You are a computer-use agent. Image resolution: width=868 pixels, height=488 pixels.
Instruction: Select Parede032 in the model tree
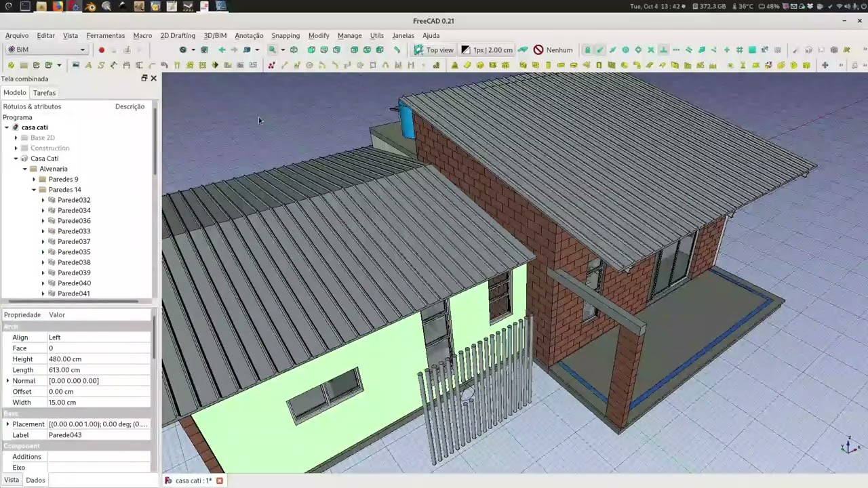74,200
